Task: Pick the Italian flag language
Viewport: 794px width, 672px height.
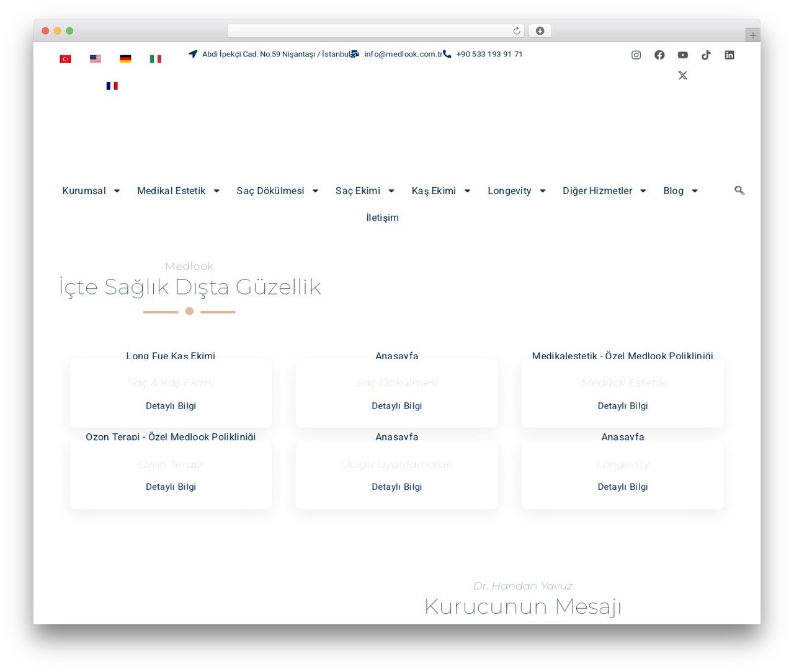Action: [156, 59]
